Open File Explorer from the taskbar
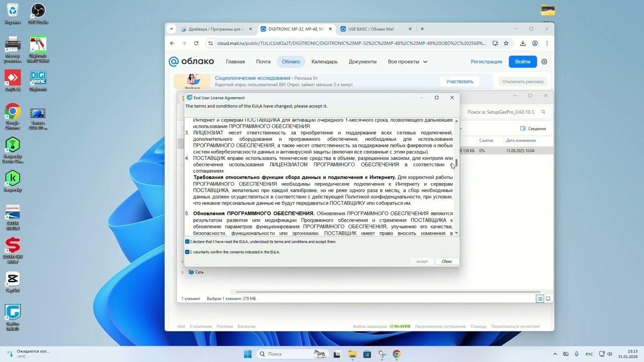 [352, 354]
